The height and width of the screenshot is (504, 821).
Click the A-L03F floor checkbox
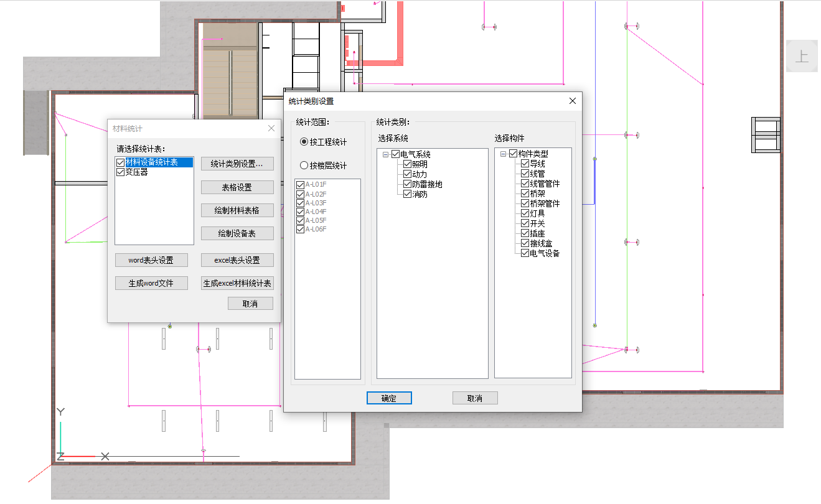click(x=301, y=203)
